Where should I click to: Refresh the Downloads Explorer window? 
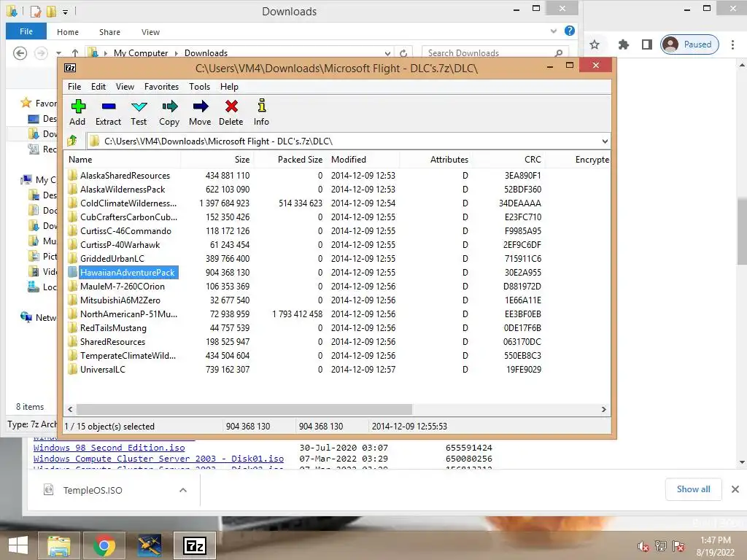tap(403, 53)
